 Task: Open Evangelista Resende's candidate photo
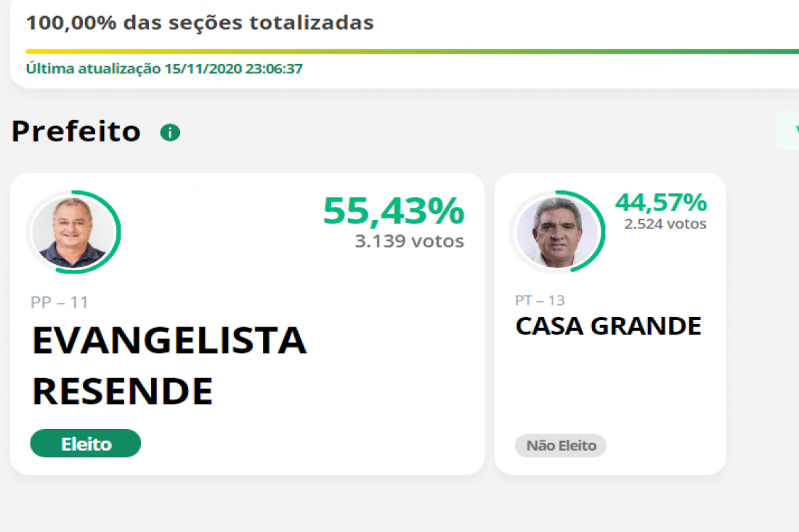73,232
